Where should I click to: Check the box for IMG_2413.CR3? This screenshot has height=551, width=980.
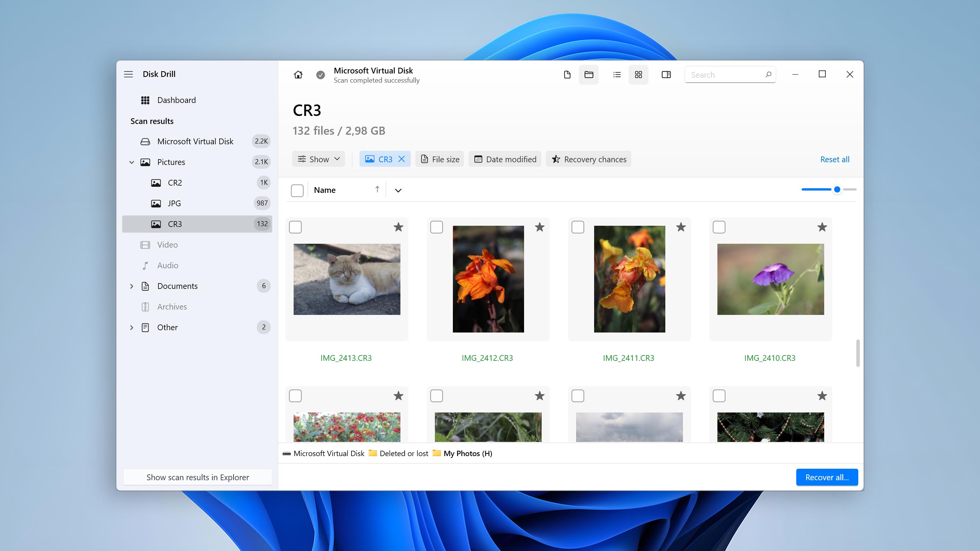point(296,227)
